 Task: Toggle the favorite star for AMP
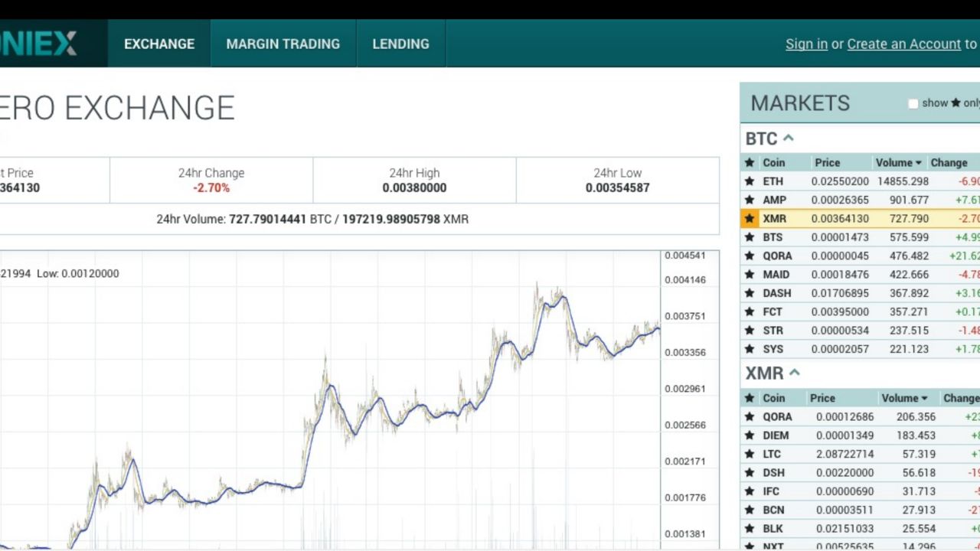(x=750, y=200)
